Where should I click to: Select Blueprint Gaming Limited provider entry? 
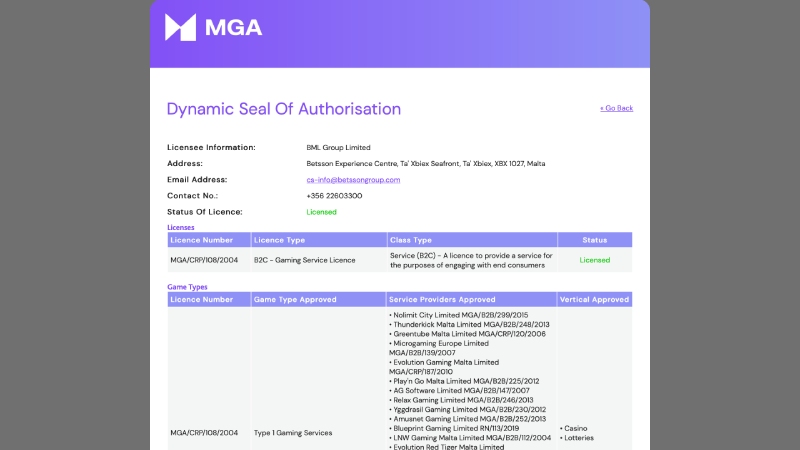(454, 429)
